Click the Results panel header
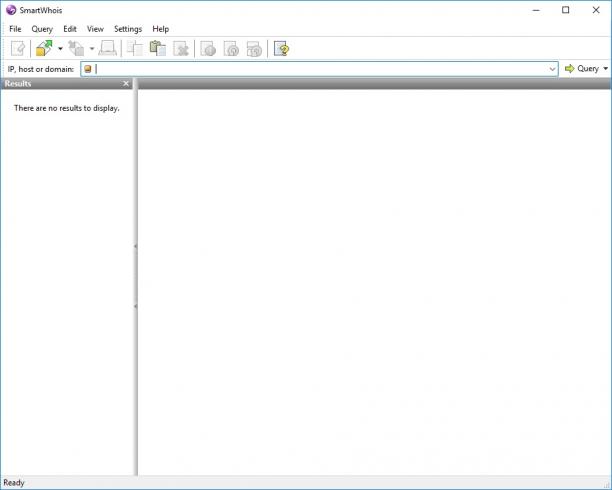Screen dimensions: 612x490 click(x=66, y=84)
